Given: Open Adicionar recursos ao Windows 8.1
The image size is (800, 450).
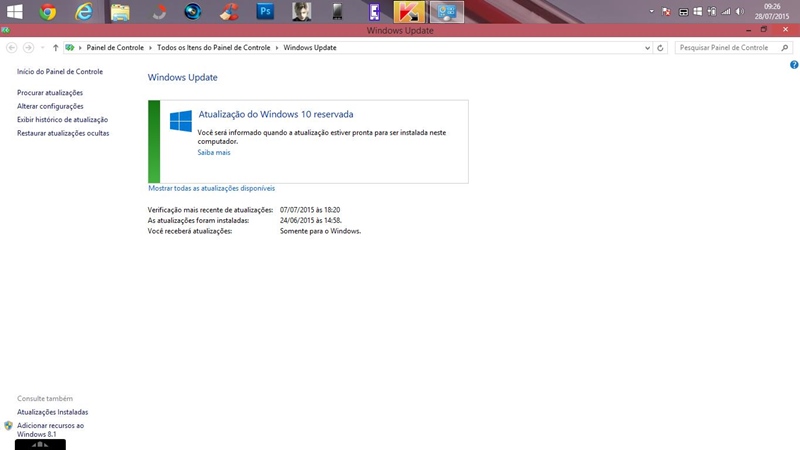Looking at the screenshot, I should pyautogui.click(x=50, y=430).
